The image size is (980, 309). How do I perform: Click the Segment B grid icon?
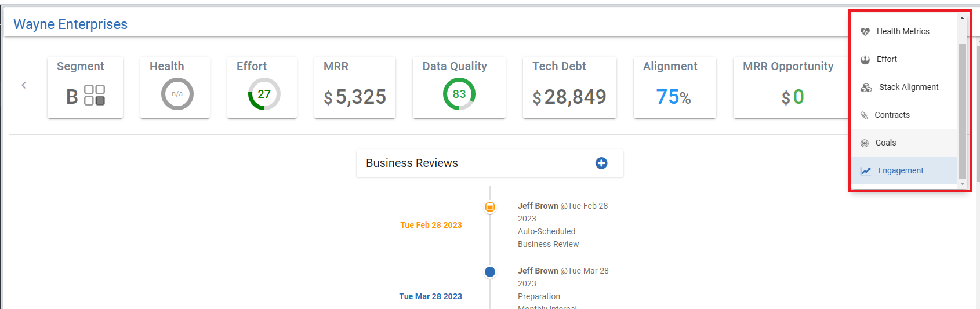click(x=95, y=95)
